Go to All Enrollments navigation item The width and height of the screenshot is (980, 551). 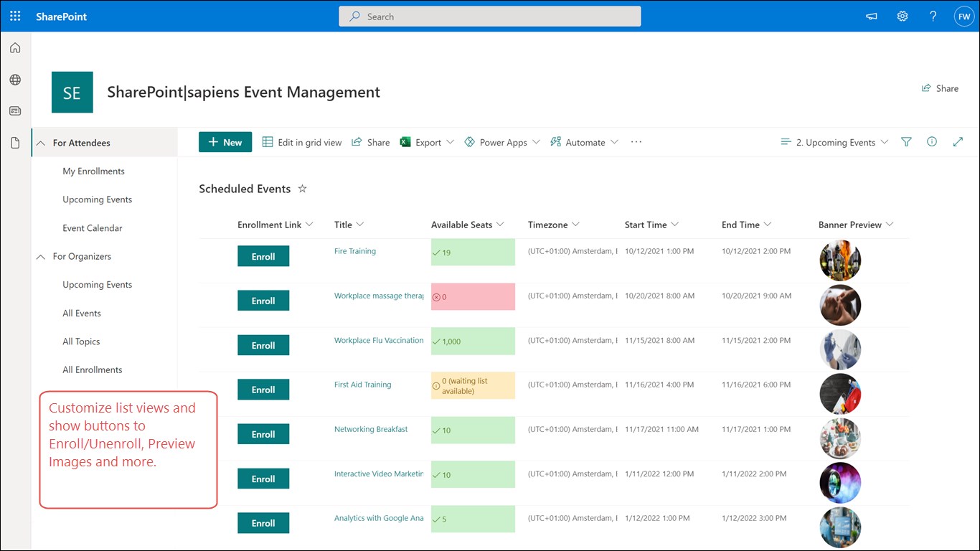pos(93,369)
